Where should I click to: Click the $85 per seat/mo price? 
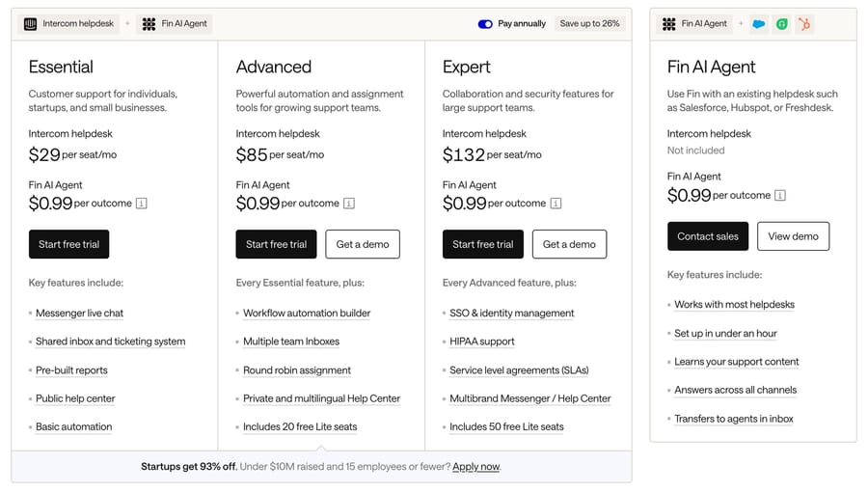click(x=280, y=155)
